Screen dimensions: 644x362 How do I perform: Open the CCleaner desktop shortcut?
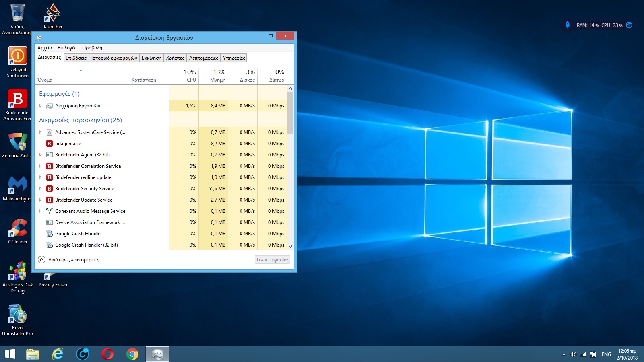point(18,228)
